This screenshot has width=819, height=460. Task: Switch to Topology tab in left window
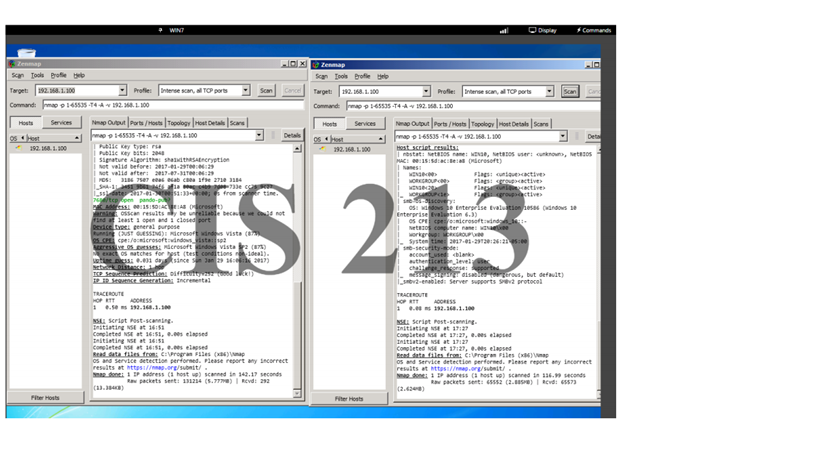[x=179, y=123]
